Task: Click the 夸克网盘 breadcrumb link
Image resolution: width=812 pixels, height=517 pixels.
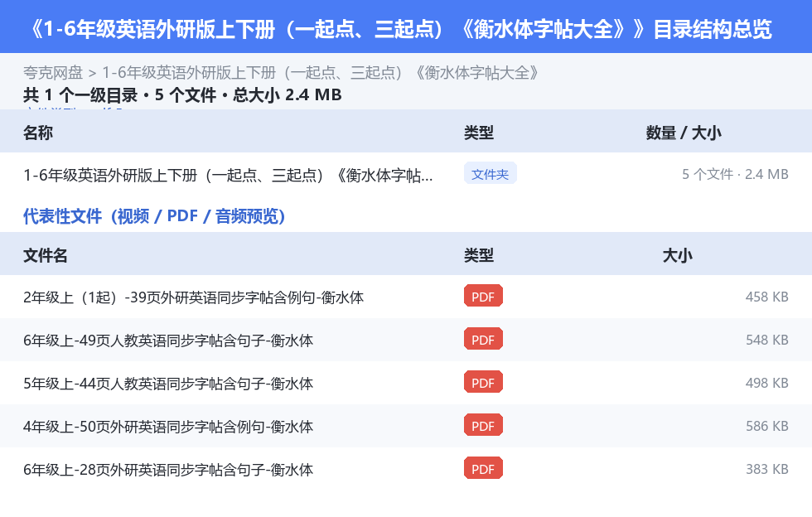Action: click(x=53, y=73)
